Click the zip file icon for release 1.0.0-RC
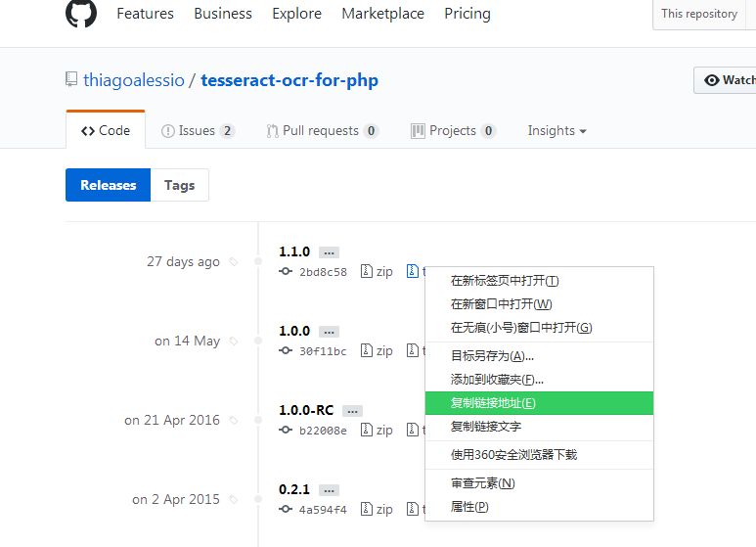The height and width of the screenshot is (547, 756). [x=367, y=430]
